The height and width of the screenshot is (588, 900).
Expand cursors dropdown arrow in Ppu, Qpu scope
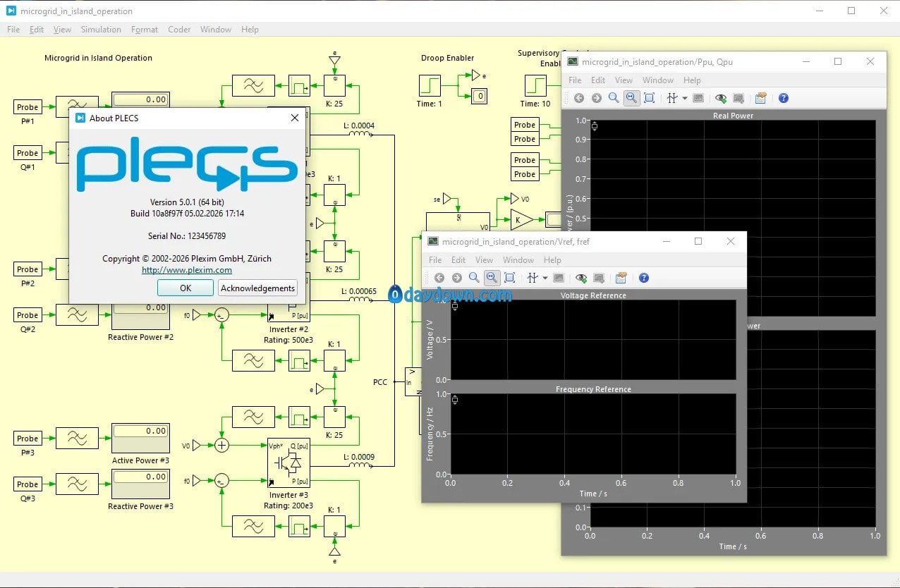(x=685, y=99)
